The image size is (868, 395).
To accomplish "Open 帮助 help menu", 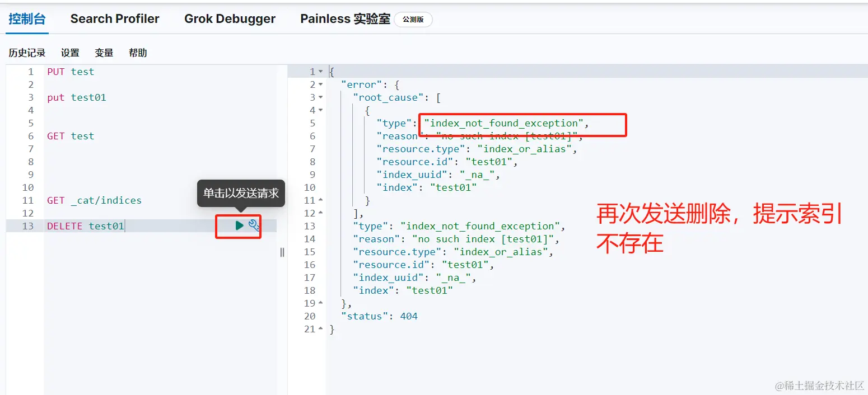I will [138, 53].
